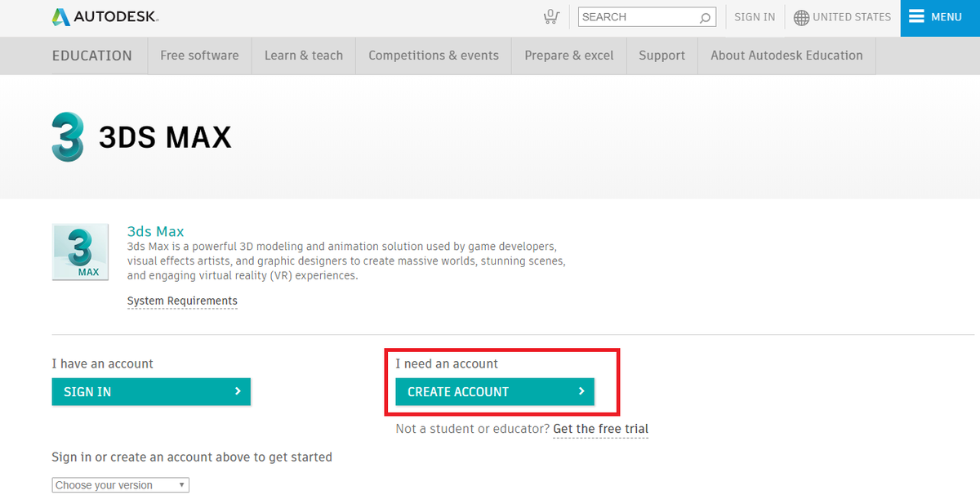Click 'I have an account' text

[x=102, y=363]
